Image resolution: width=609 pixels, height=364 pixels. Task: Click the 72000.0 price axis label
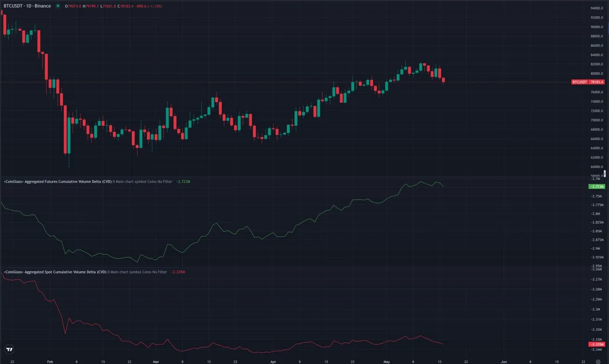597,111
